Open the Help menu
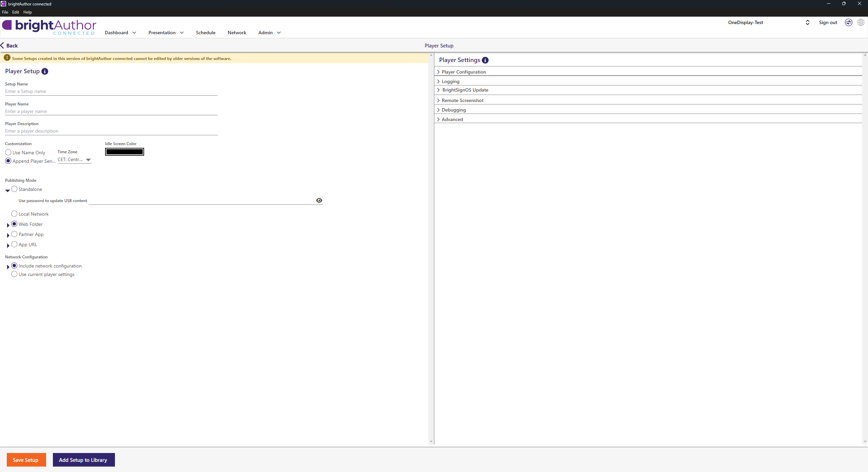This screenshot has height=472, width=868. tap(27, 12)
